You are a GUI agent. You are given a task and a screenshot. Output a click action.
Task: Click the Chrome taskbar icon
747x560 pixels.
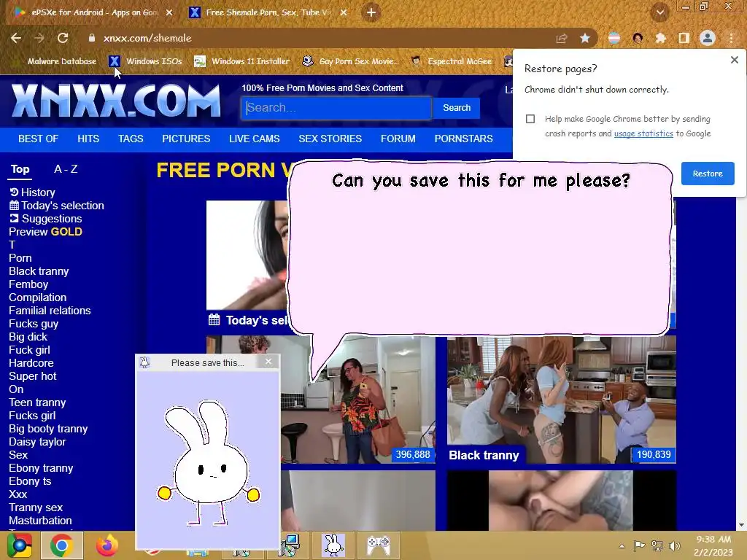tap(62, 545)
